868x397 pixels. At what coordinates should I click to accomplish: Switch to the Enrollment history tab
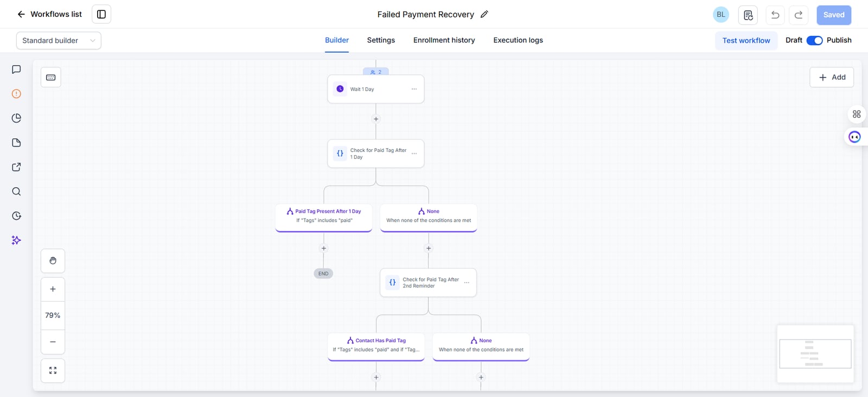[444, 40]
